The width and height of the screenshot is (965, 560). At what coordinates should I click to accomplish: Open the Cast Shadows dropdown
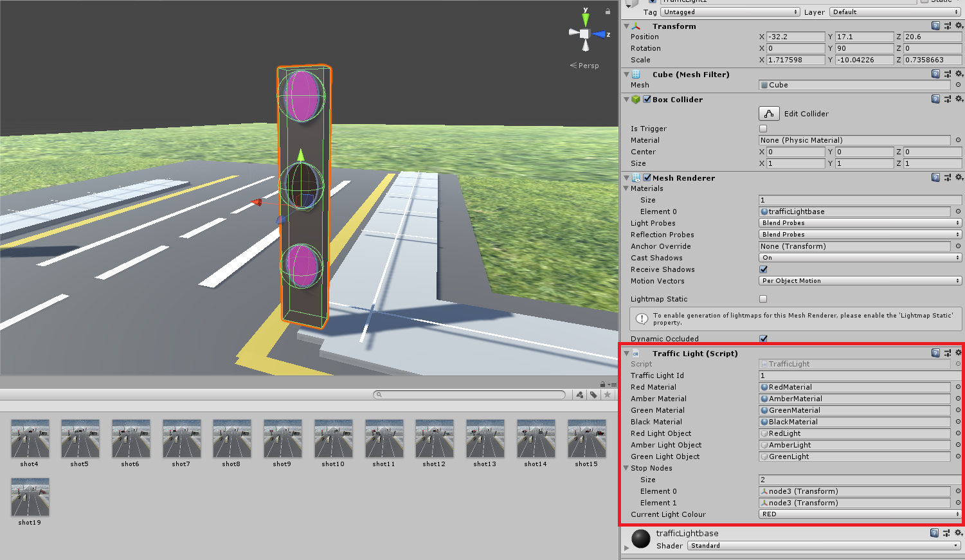click(860, 258)
